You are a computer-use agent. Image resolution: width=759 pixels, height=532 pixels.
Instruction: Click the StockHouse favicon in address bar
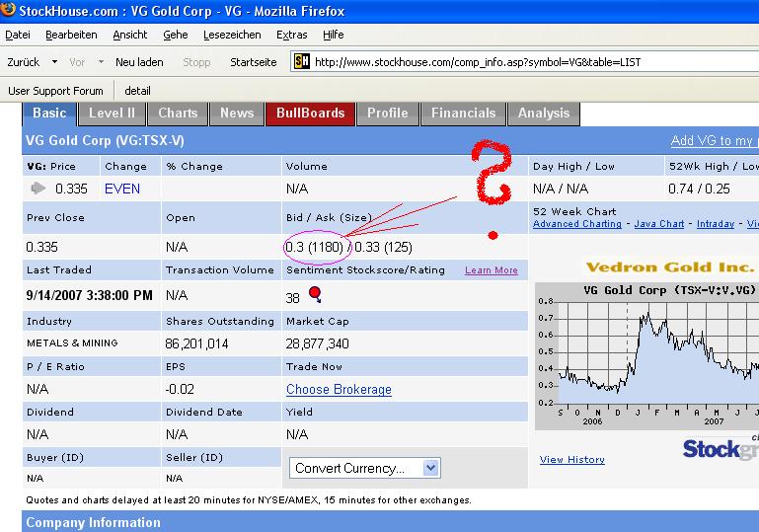click(302, 61)
